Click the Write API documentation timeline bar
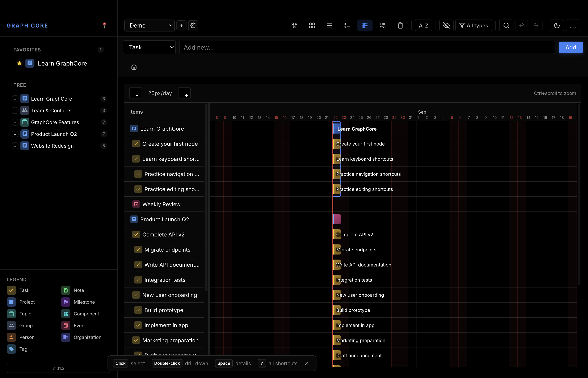 (337, 265)
